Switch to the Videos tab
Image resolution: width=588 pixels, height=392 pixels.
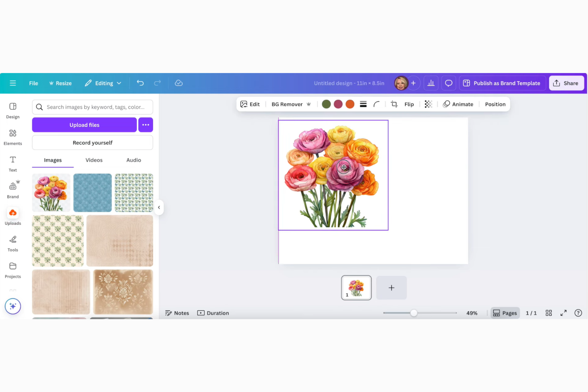pos(94,160)
